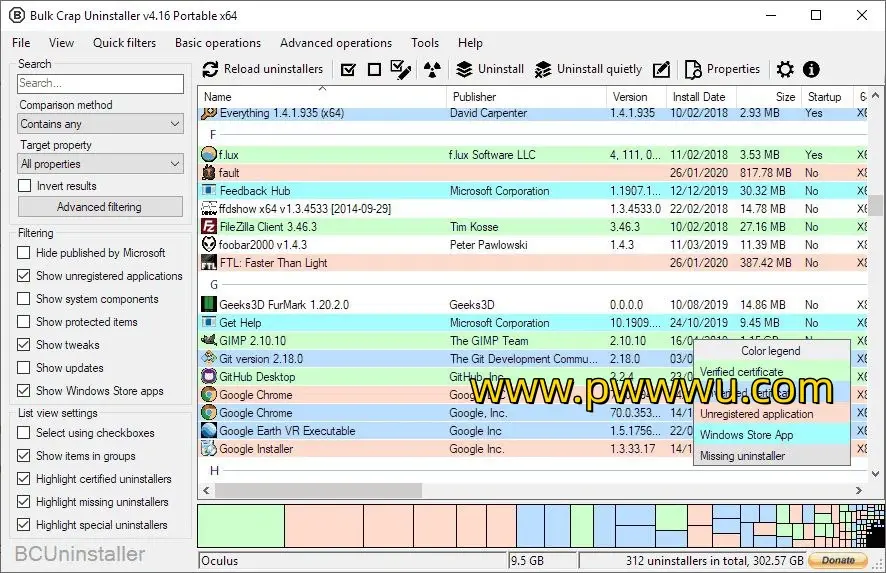
Task: Open the Quick filters menu
Action: click(x=124, y=43)
